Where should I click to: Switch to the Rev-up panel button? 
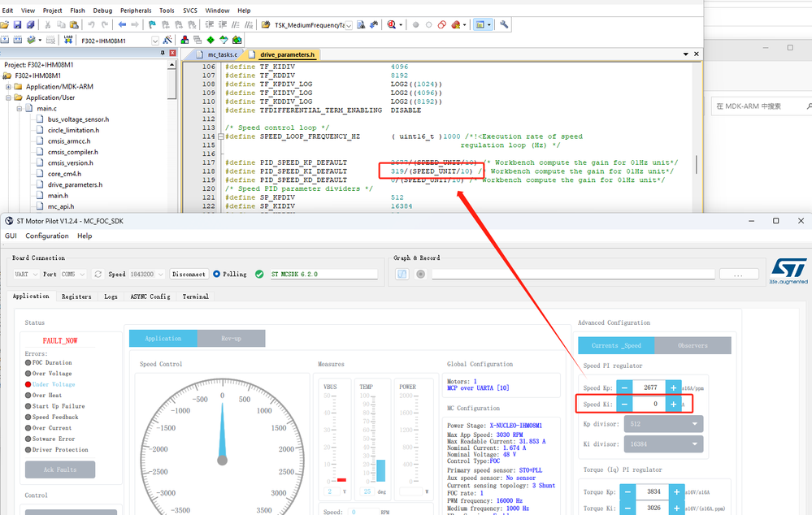pyautogui.click(x=232, y=339)
